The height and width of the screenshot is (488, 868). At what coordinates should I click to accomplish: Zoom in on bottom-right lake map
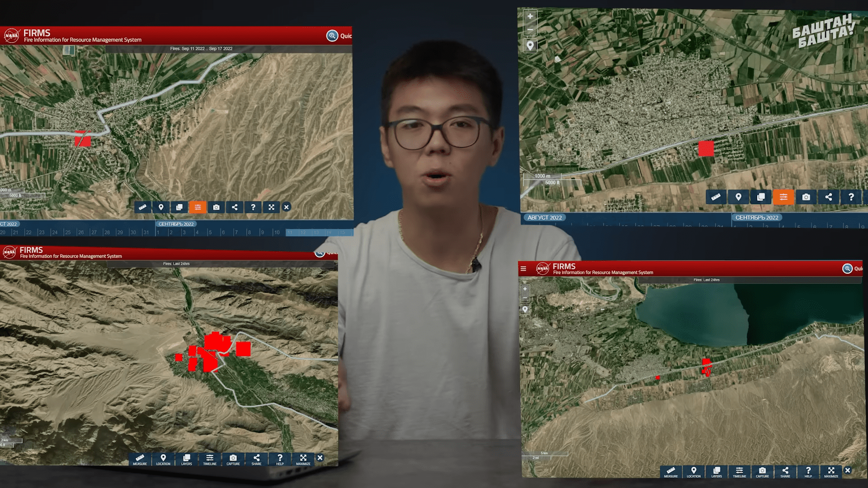525,289
